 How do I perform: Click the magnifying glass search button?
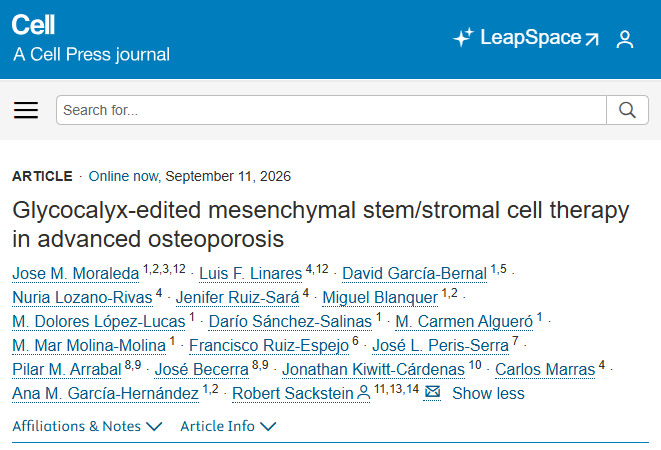coord(627,110)
